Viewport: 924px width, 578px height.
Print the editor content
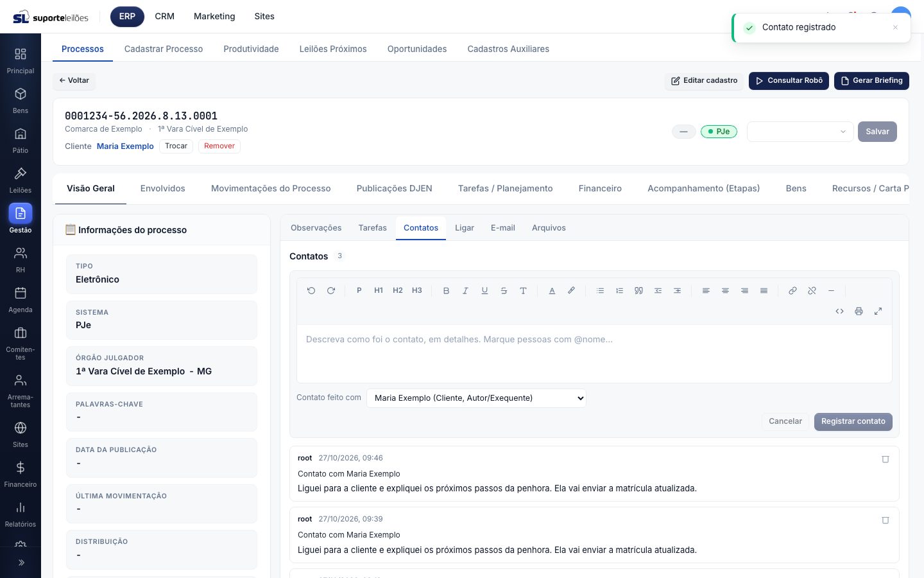[x=859, y=311]
